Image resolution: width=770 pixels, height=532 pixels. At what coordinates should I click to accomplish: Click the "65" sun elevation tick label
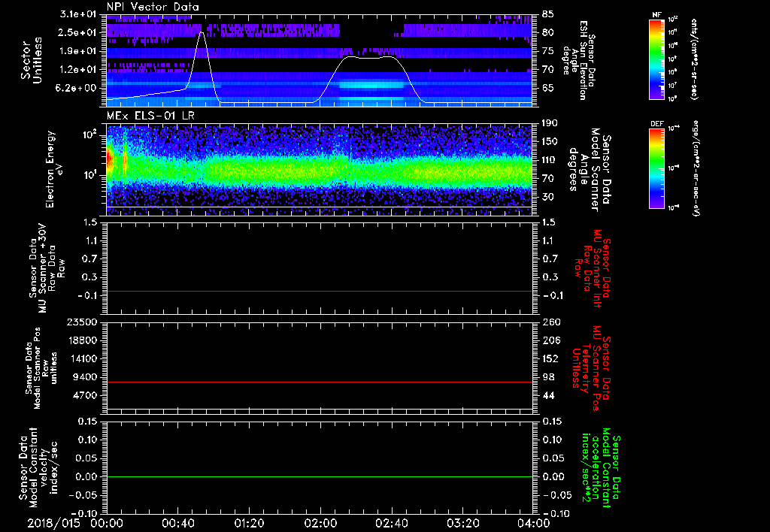548,88
